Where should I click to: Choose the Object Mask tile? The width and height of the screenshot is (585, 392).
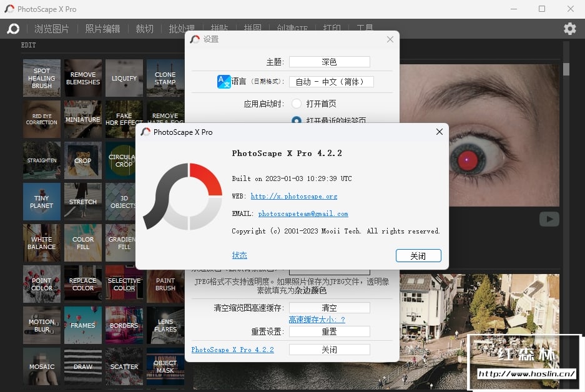(x=165, y=366)
